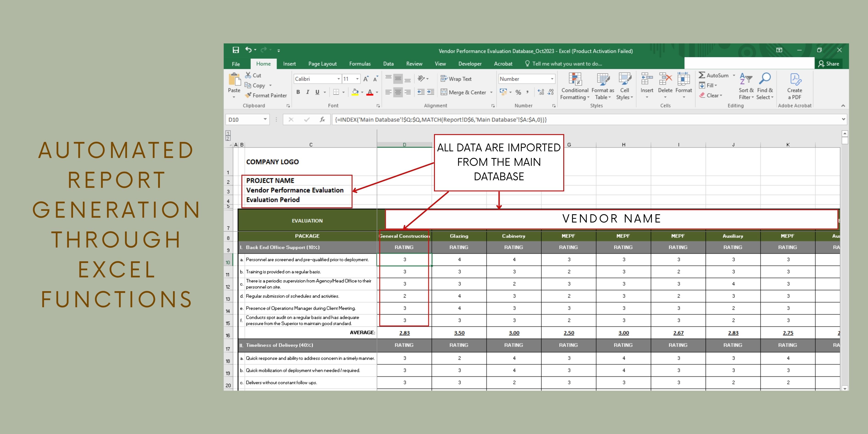Expand the fill color arrow
Image resolution: width=868 pixels, height=434 pixels.
362,92
